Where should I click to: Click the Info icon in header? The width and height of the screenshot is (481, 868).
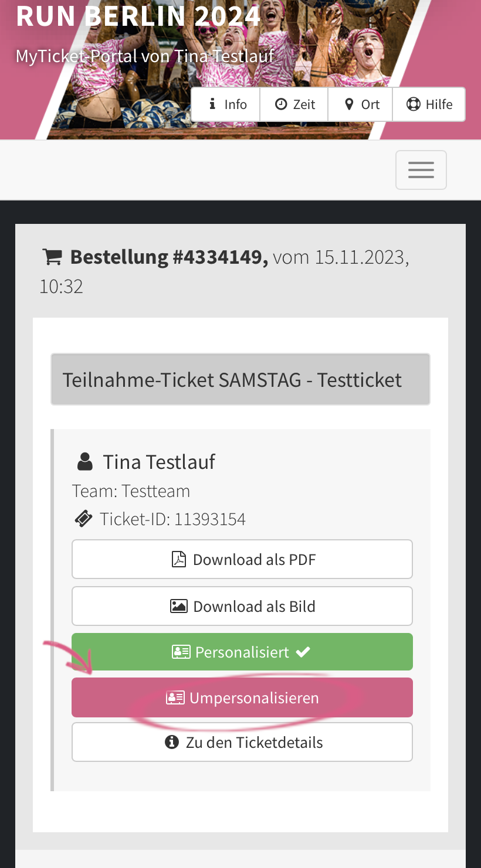[x=212, y=104]
